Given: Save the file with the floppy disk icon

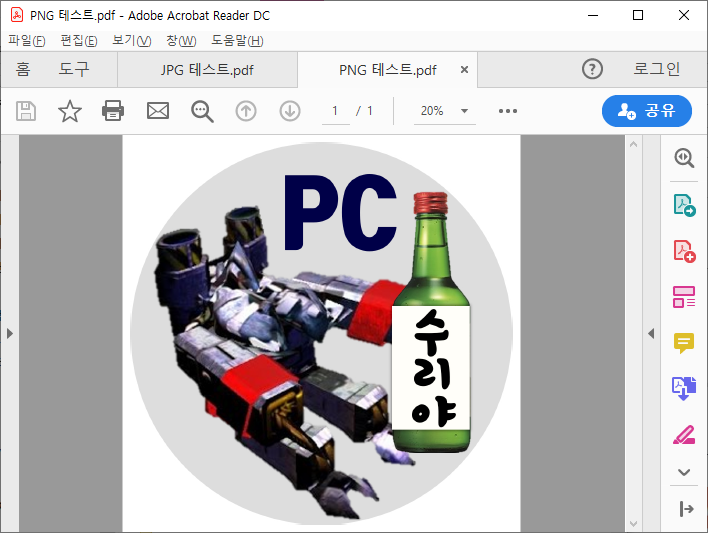Looking at the screenshot, I should click(x=26, y=111).
